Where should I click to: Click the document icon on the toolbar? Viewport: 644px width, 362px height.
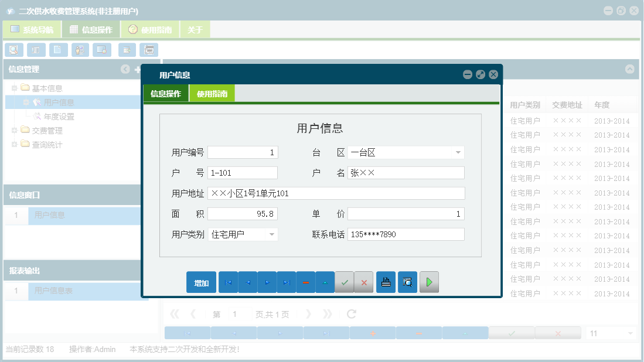click(x=58, y=50)
